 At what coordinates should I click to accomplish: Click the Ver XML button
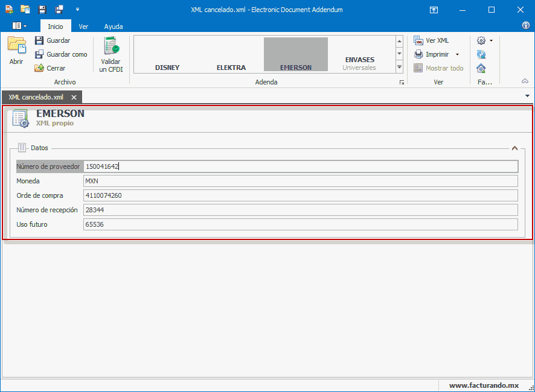(432, 40)
